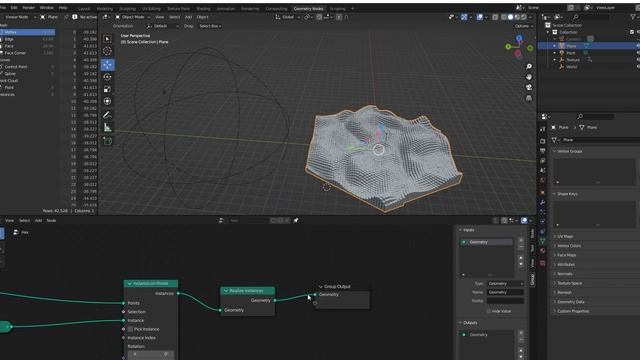Open Orientation Default dropdown
Image resolution: width=640 pixels, height=360 pixels.
[x=163, y=26]
